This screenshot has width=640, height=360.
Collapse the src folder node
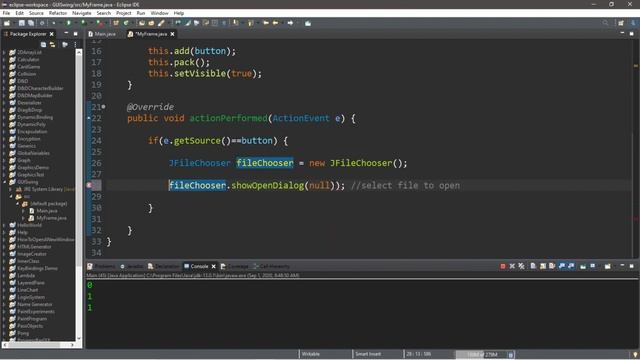pyautogui.click(x=11, y=196)
